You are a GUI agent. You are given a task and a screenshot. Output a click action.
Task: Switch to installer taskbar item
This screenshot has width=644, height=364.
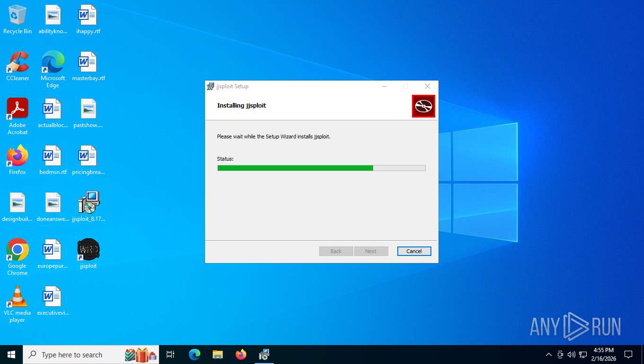[264, 355]
